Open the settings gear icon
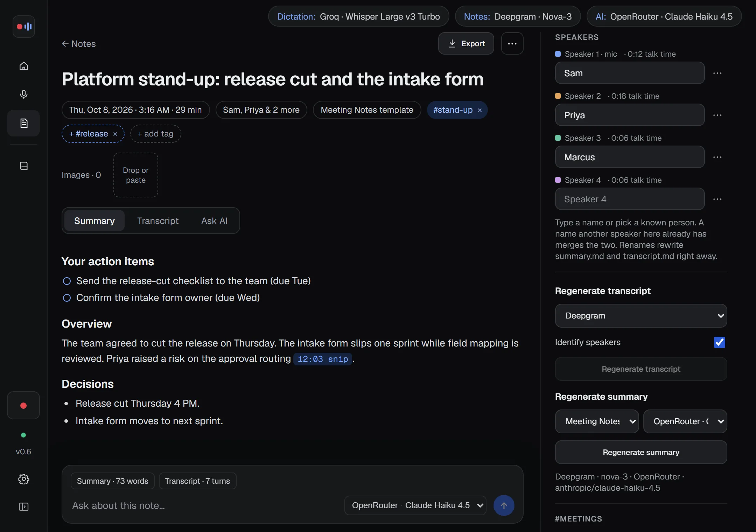Viewport: 756px width, 532px height. (x=23, y=479)
